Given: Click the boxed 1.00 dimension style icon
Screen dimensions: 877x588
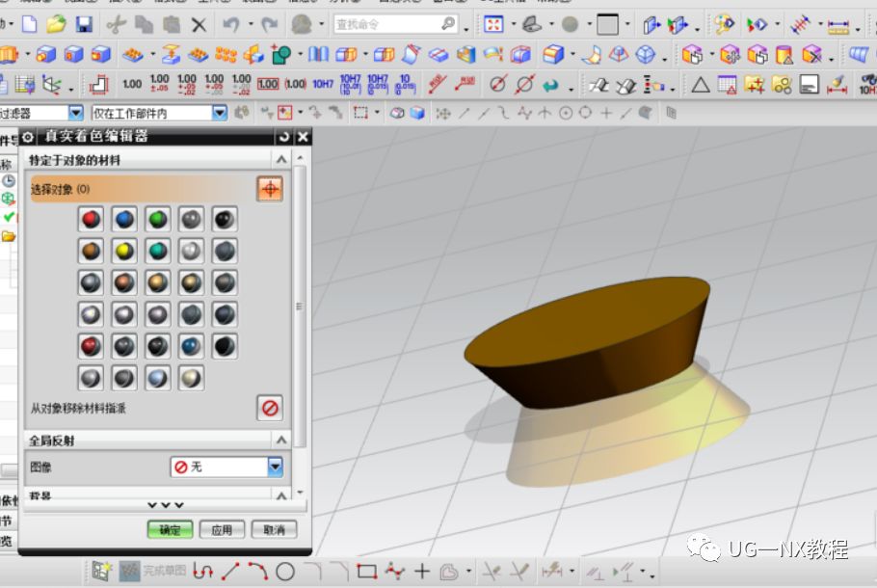Looking at the screenshot, I should click(268, 84).
